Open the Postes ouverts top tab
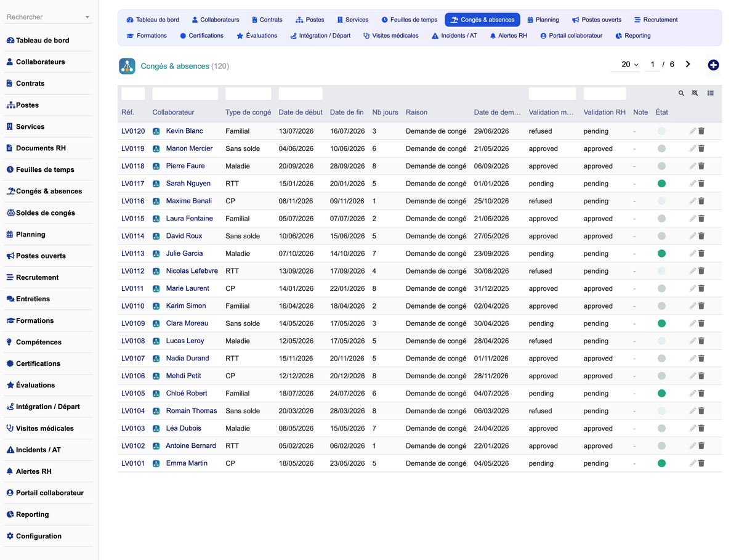 point(596,20)
